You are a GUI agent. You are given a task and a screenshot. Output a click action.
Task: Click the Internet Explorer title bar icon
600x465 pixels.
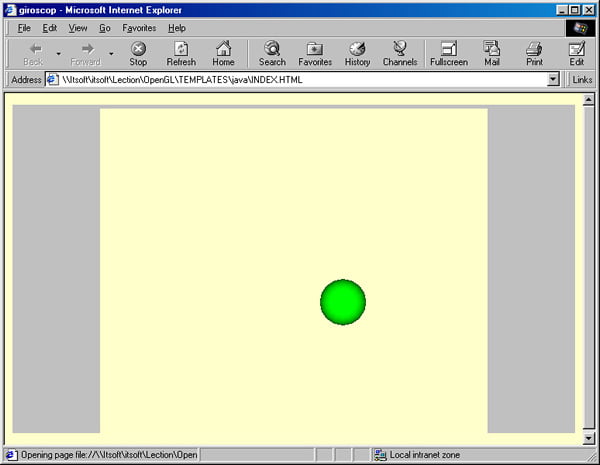[10, 10]
